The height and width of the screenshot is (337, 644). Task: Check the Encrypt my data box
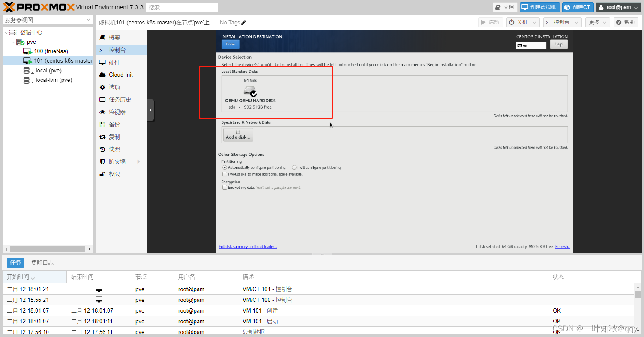coord(225,188)
